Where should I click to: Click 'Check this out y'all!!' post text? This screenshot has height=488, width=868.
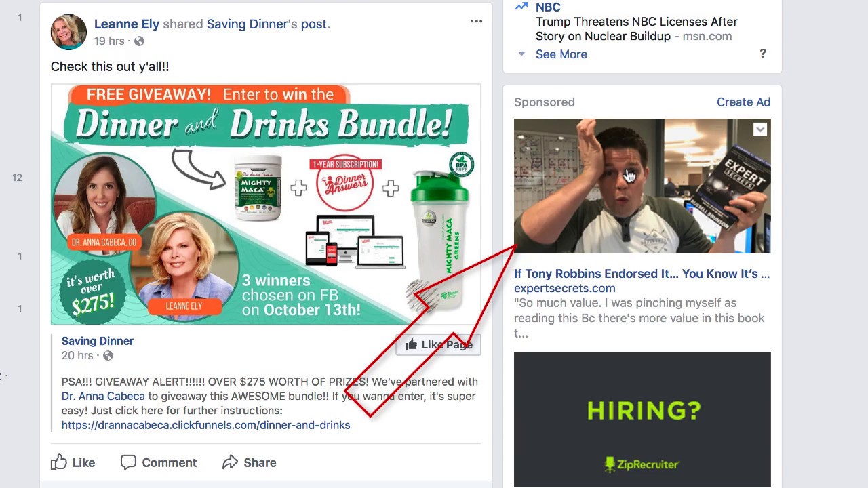(110, 66)
